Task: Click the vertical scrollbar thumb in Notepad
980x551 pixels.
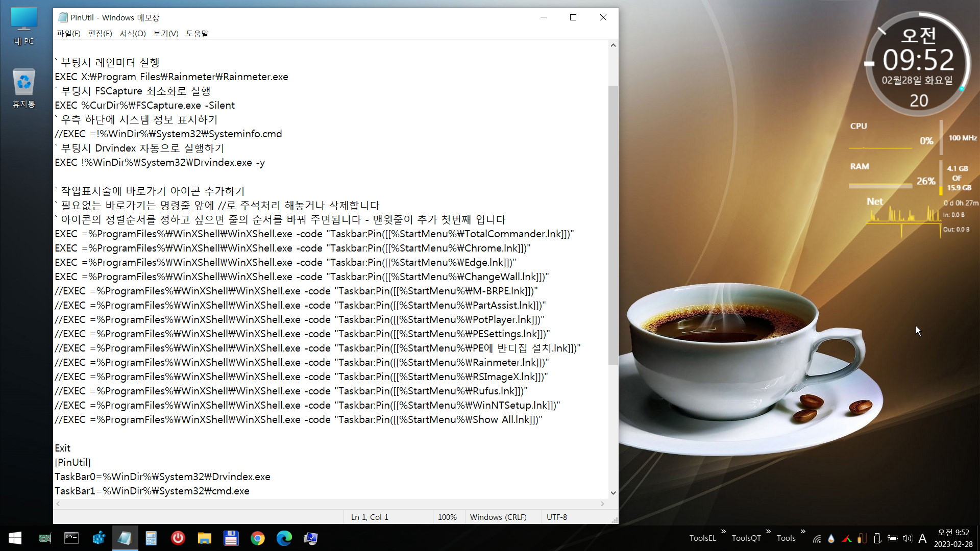Action: 613,225
